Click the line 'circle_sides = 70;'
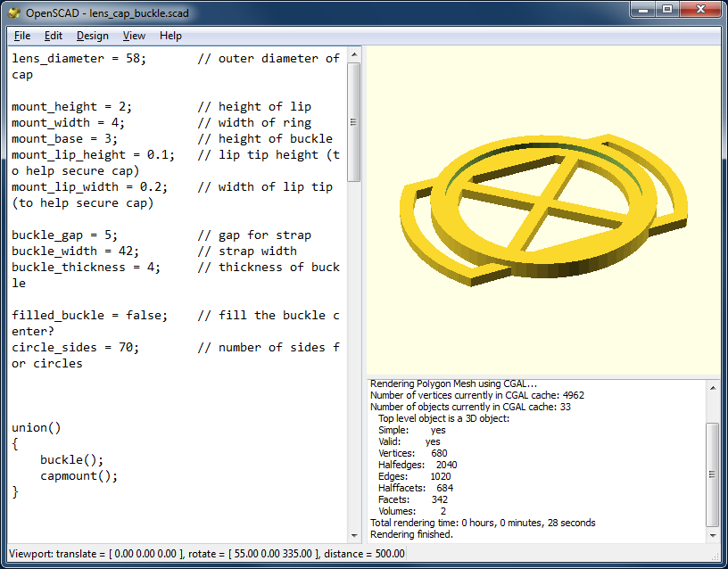Image resolution: width=728 pixels, height=569 pixels. point(75,348)
